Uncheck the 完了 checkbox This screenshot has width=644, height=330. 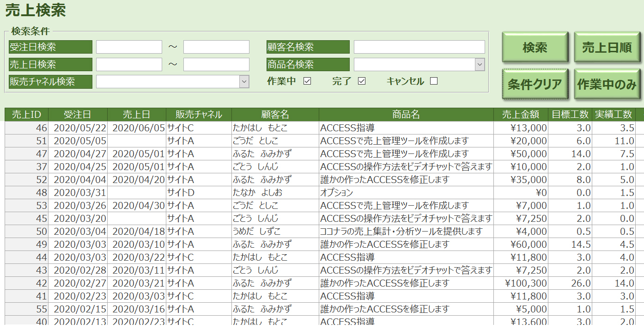pyautogui.click(x=362, y=81)
